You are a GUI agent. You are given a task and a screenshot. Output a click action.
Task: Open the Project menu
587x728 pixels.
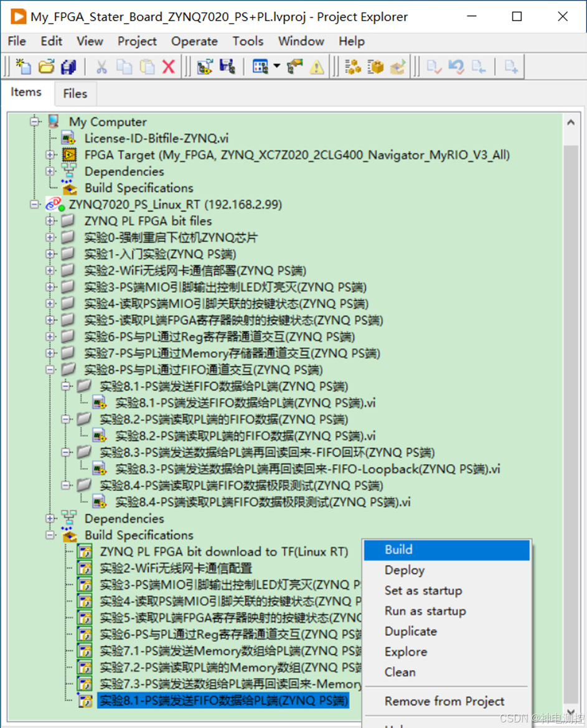(137, 41)
